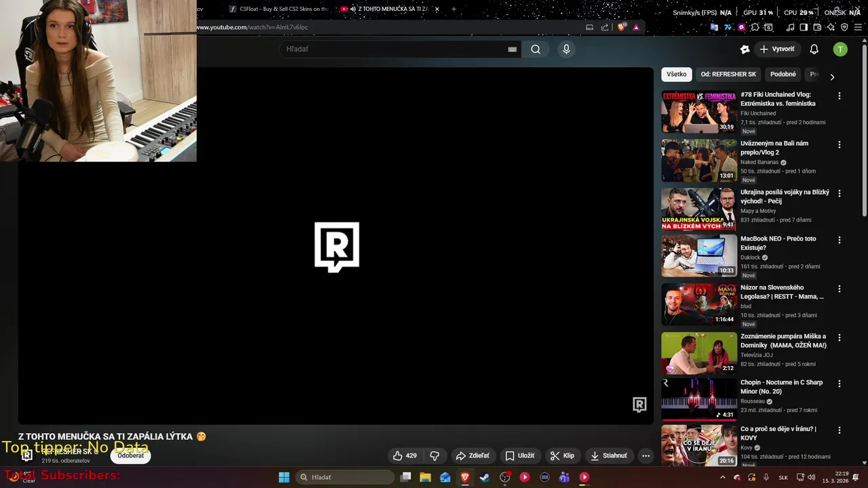Select the Od: REFRESHER SK filter chip
The image size is (868, 488).
[728, 75]
